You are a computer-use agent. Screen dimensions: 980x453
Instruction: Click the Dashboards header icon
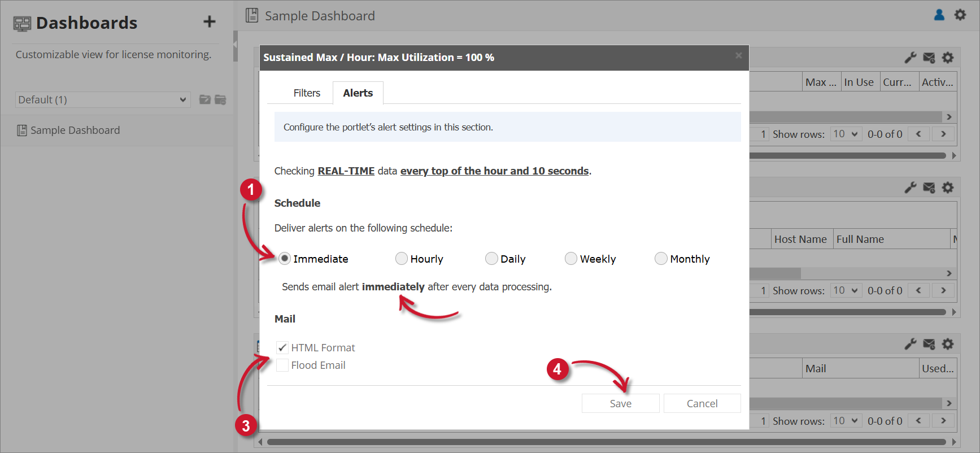[22, 24]
